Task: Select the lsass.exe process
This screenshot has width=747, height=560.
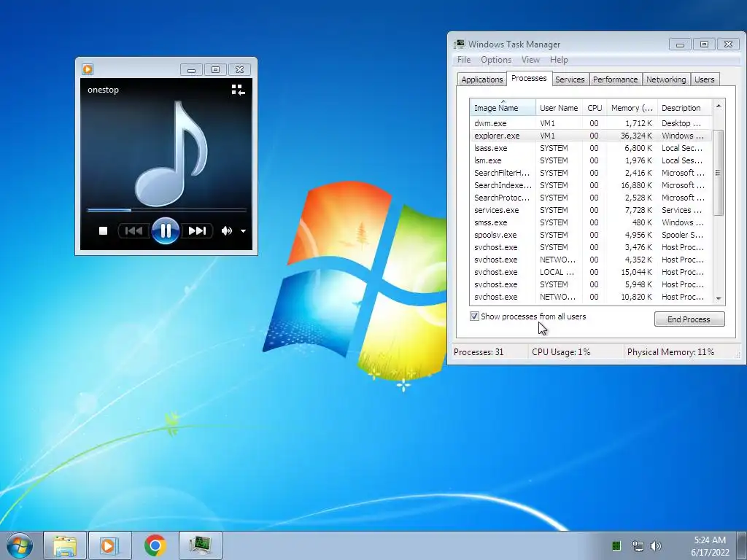Action: point(591,147)
